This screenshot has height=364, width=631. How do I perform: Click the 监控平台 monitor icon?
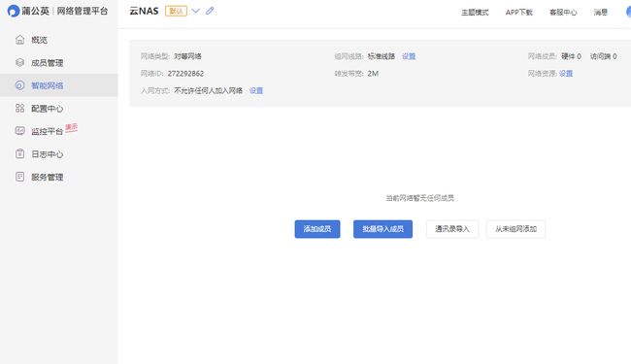coord(19,131)
